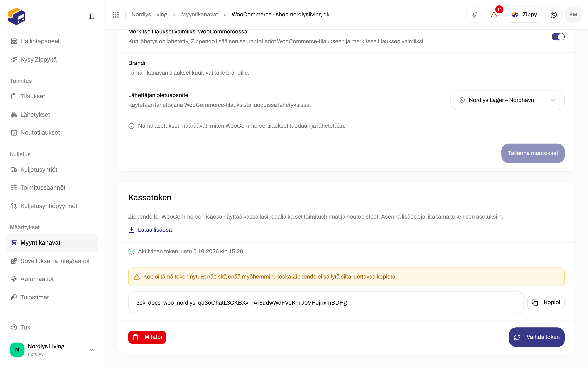
Task: Open the announcements megaphone icon
Action: 474,14
